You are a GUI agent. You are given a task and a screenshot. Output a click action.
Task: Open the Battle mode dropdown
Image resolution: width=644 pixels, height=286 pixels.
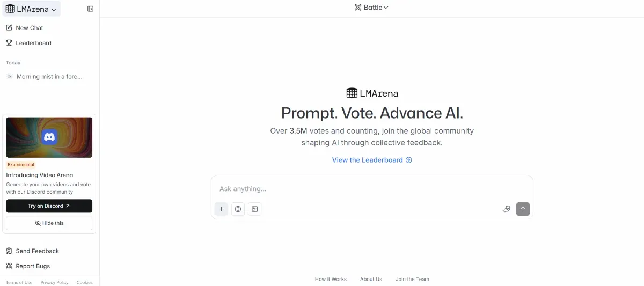[x=371, y=8]
